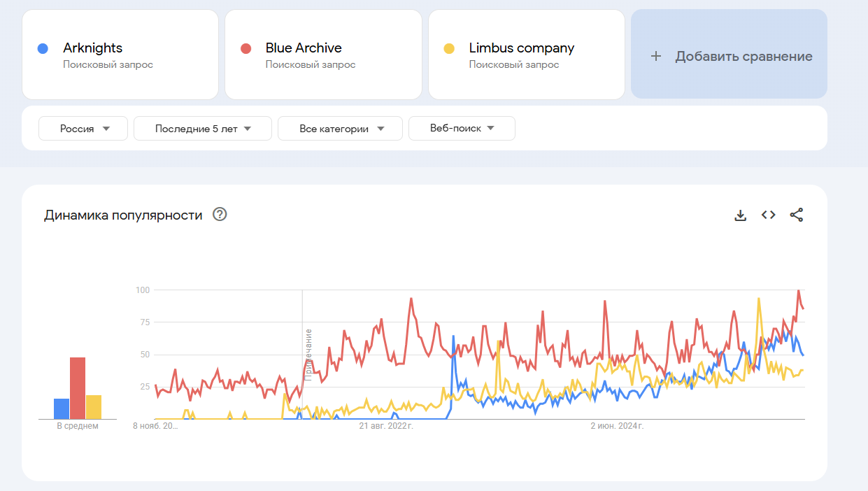The height and width of the screenshot is (491, 868).
Task: Click the 50 value on the y-axis
Action: (x=145, y=355)
